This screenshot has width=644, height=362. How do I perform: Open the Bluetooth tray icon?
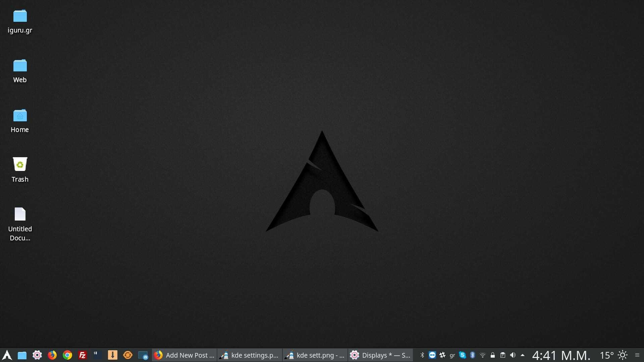point(422,355)
